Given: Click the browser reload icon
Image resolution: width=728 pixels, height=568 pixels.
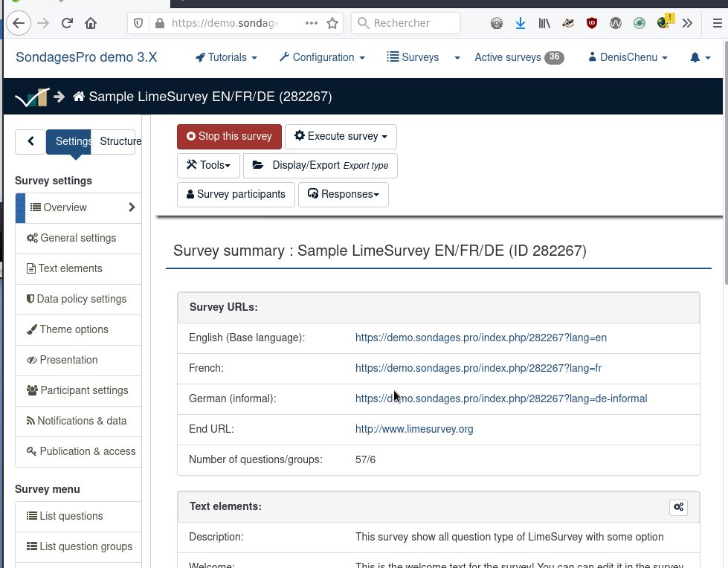Looking at the screenshot, I should pos(67,23).
